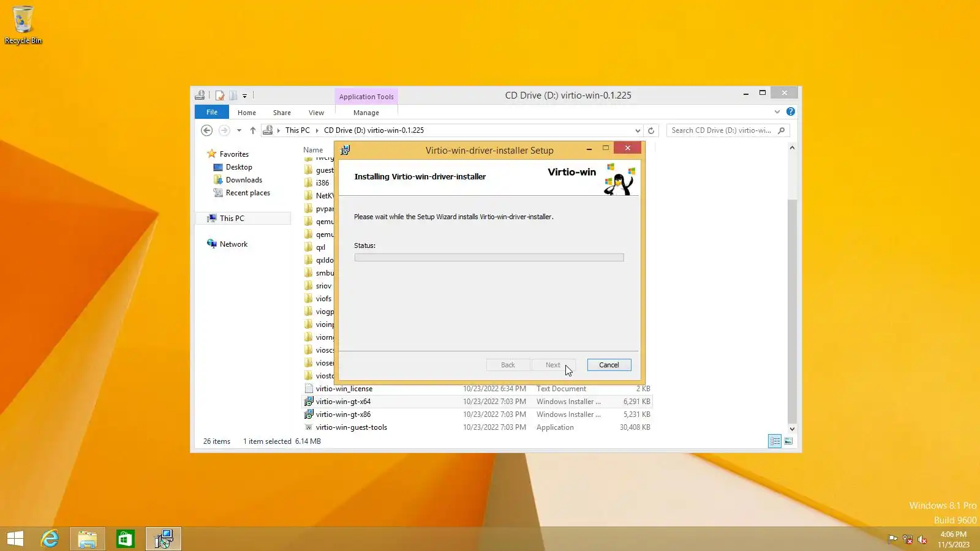Click the network status tray icon
The image size is (980, 551).
tap(908, 539)
